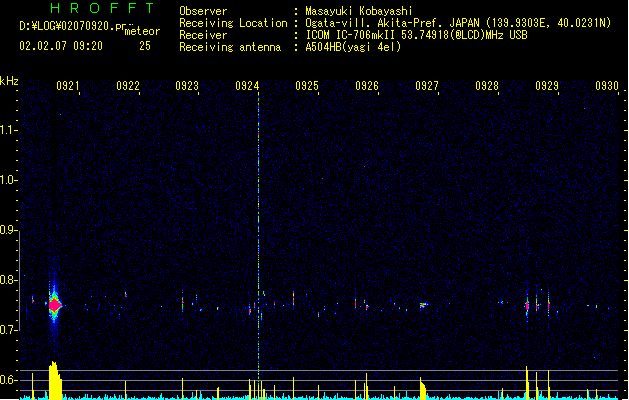Click the pink echo cluster before 0929
This screenshot has width=629, height=400.
537,306
